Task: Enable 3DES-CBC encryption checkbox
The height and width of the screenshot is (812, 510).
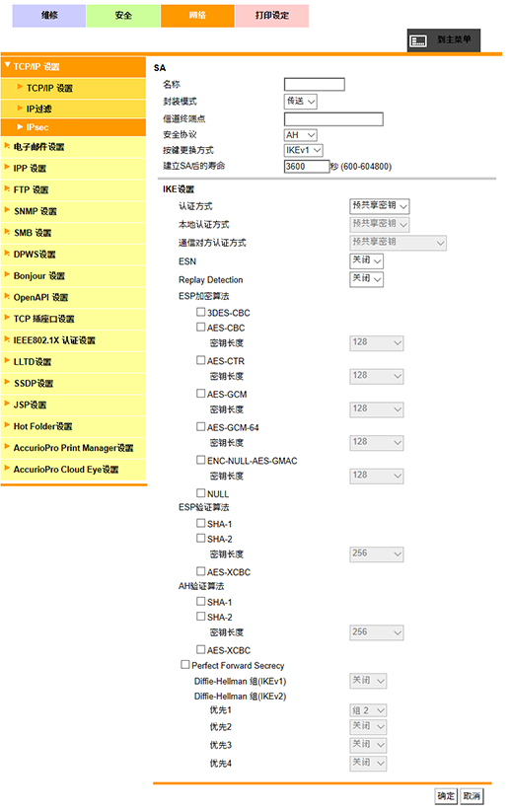Action: [x=201, y=312]
